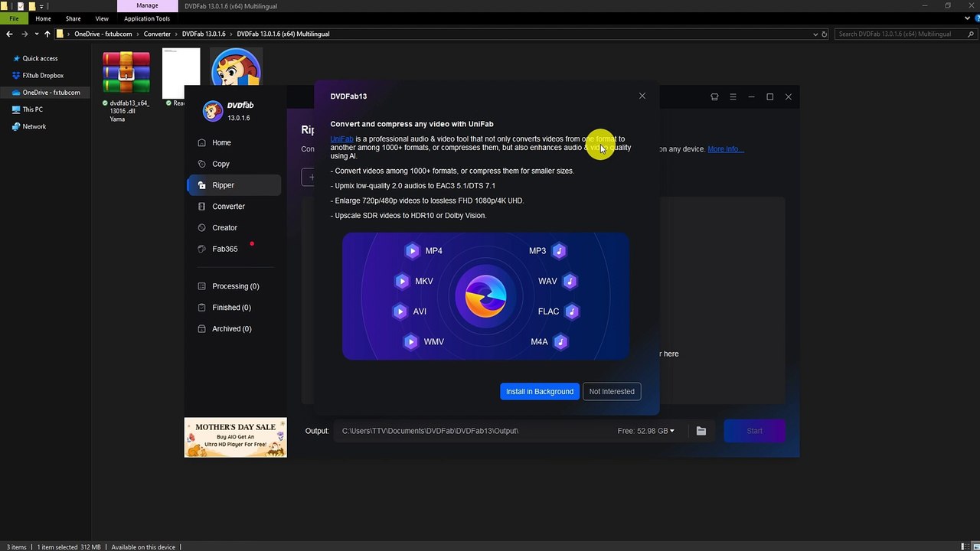Select This PC in navigation pane
The width and height of the screenshot is (980, 551).
[32, 109]
